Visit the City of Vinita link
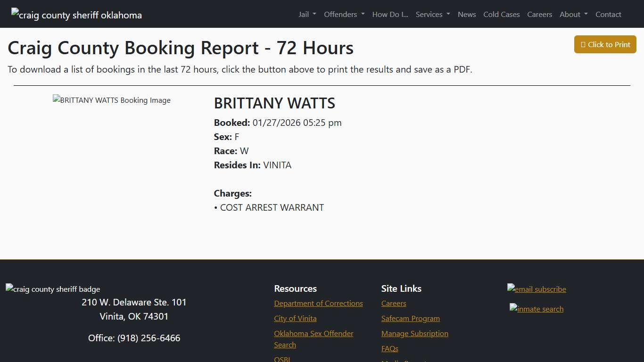This screenshot has height=362, width=644. pos(295,318)
